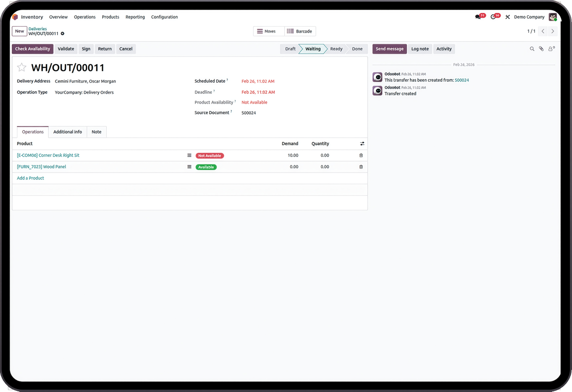
Task: Show Product Availability help tooltip mark
Action: [x=235, y=101]
